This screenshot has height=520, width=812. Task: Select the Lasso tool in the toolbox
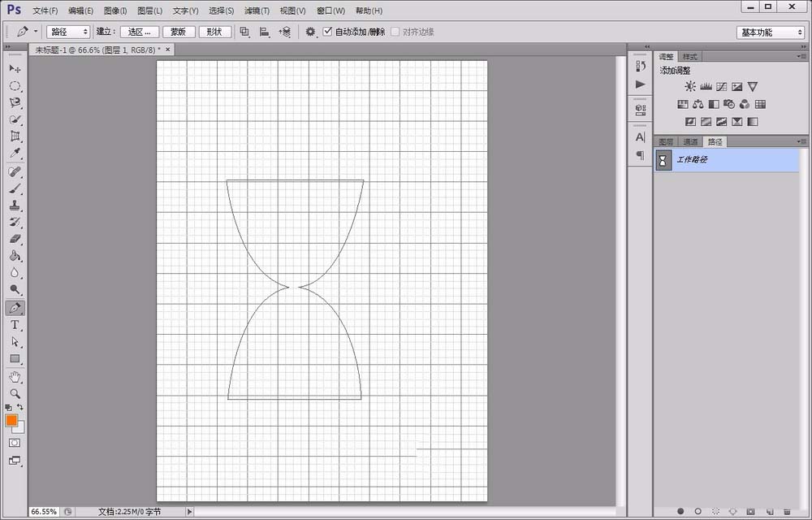click(x=15, y=102)
